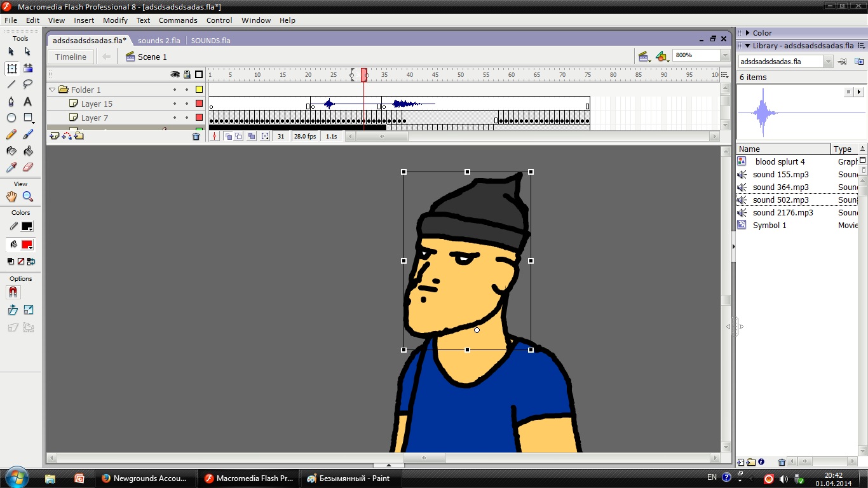Viewport: 868px width, 488px height.
Task: Click the Scale option icon
Action: pos(29,310)
